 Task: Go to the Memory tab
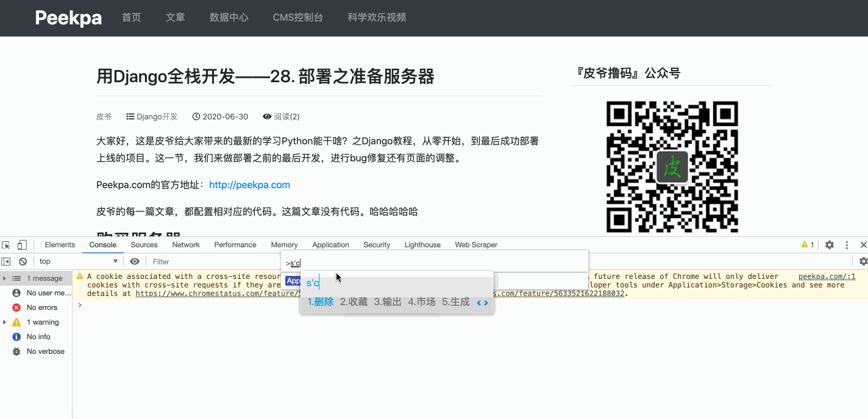point(284,245)
